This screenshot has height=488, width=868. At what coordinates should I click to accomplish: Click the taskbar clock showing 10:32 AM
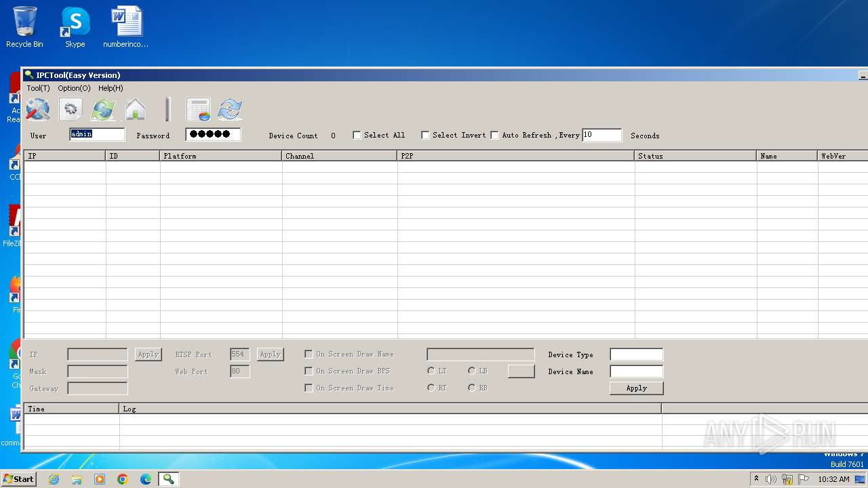coord(833,479)
